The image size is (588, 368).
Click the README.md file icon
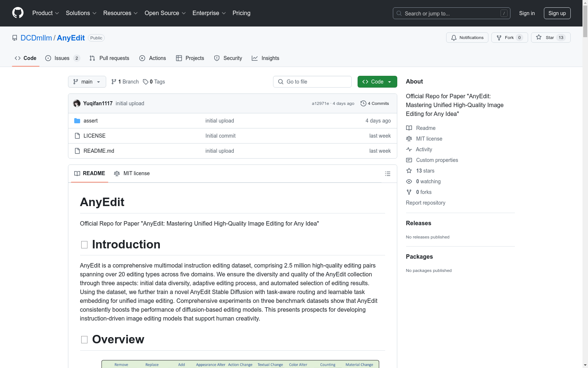pos(77,151)
